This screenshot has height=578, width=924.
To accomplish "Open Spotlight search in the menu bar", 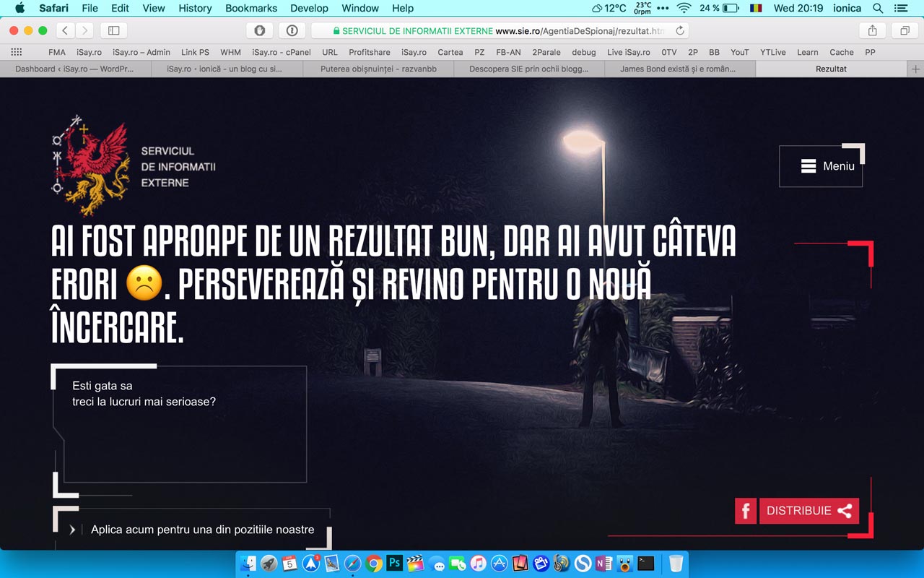I will click(878, 8).
